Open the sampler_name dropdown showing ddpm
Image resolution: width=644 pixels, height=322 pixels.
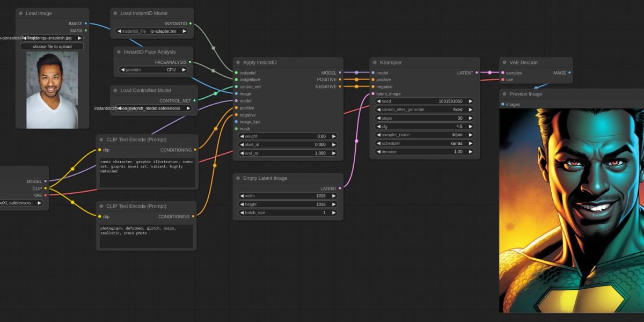click(424, 135)
